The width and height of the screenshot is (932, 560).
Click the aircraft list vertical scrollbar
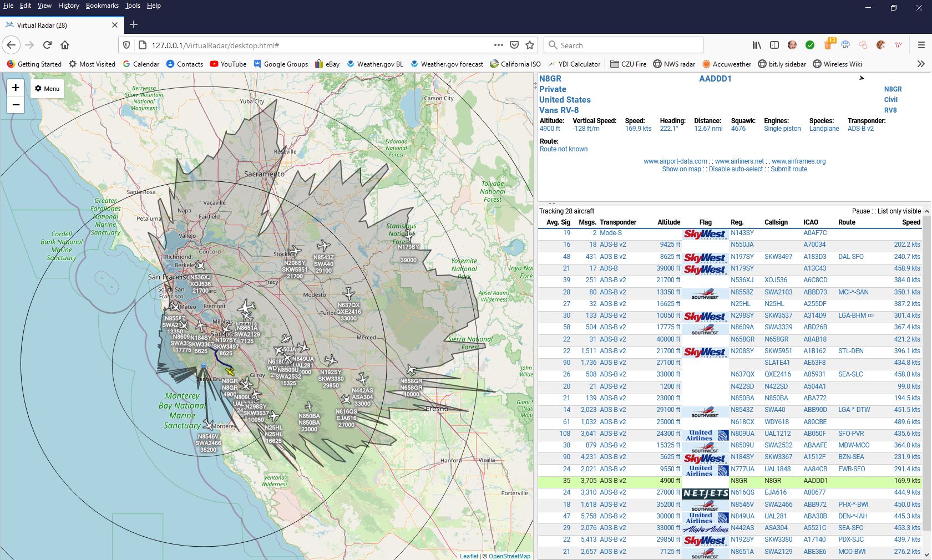926,383
